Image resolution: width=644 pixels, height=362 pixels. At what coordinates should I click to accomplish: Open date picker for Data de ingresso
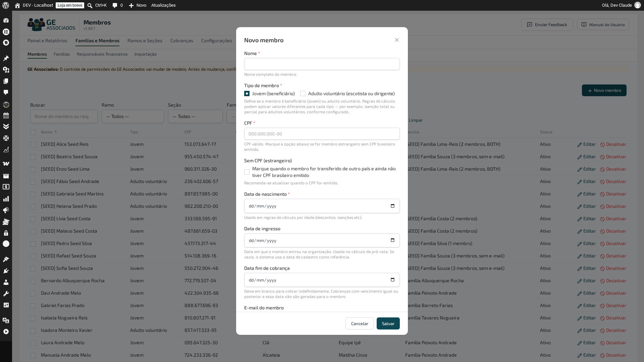pyautogui.click(x=392, y=240)
